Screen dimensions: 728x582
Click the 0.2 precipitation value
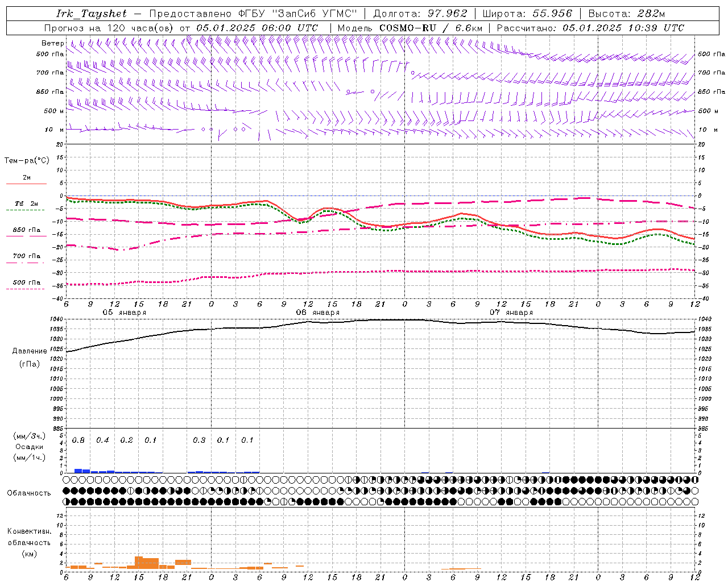126,440
